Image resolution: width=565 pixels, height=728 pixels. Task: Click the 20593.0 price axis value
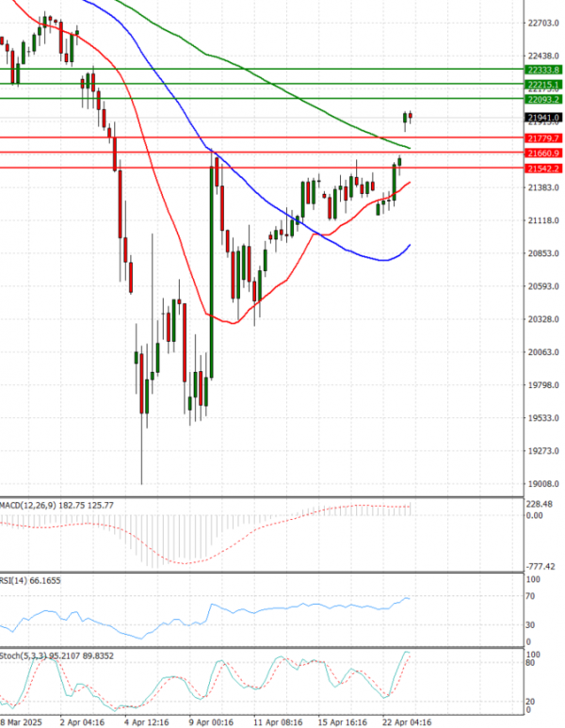(543, 286)
